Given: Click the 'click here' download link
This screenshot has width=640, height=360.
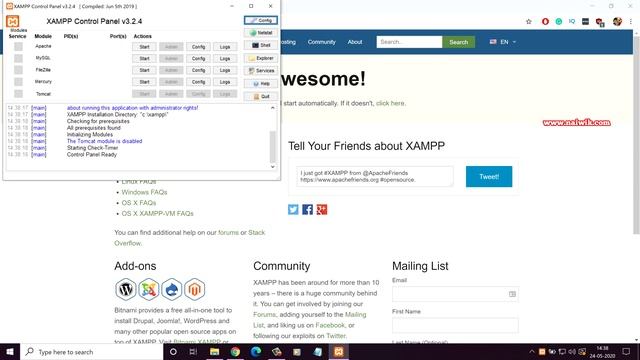Looking at the screenshot, I should tap(390, 103).
